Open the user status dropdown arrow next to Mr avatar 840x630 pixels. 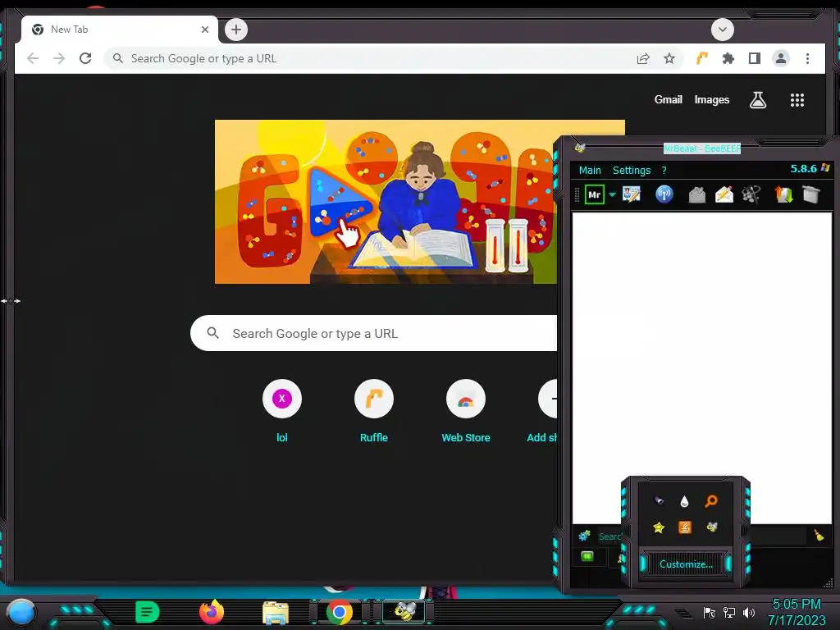[x=612, y=194]
